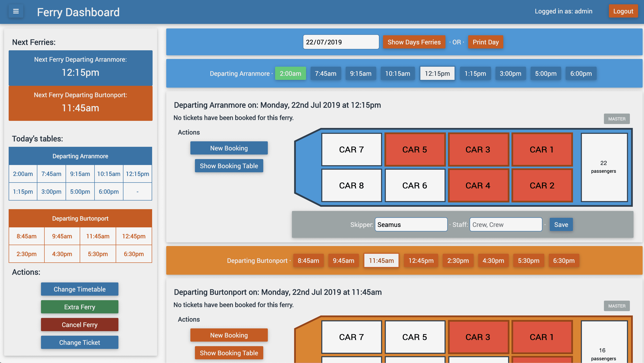Viewport: 644px width, 363px height.
Task: Open the hamburger menu icon
Action: click(15, 11)
